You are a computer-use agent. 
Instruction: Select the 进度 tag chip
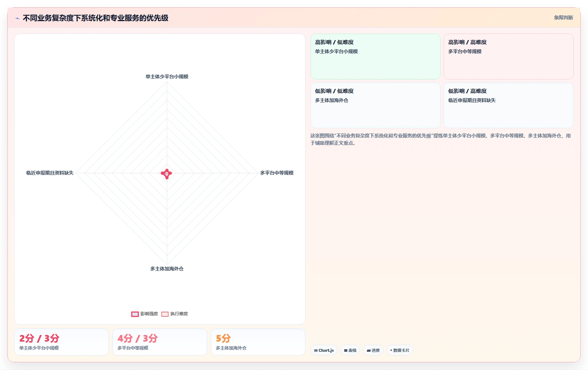pyautogui.click(x=373, y=350)
